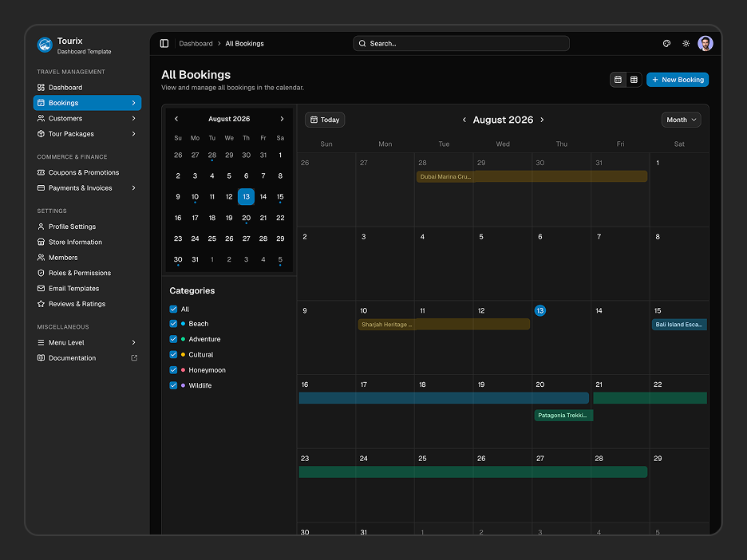Click Dashboard breadcrumb link
Image resolution: width=747 pixels, height=560 pixels.
196,43
